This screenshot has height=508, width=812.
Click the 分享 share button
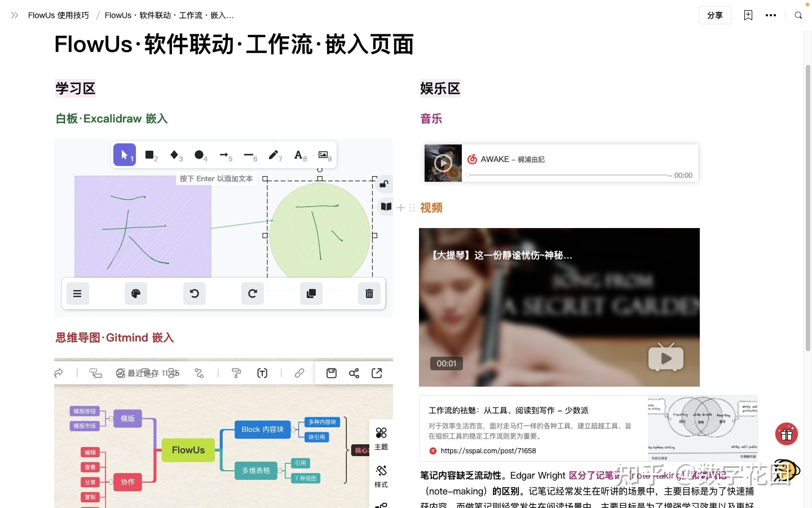pos(715,15)
